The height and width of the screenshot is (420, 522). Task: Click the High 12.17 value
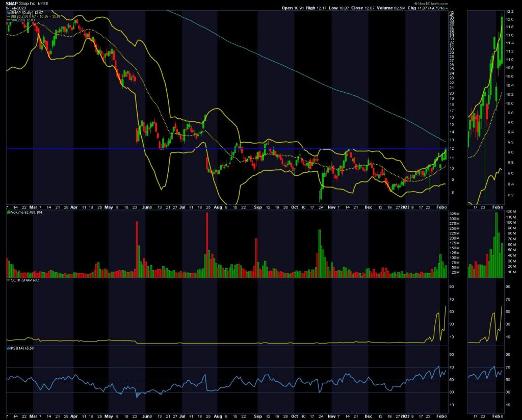pos(316,8)
